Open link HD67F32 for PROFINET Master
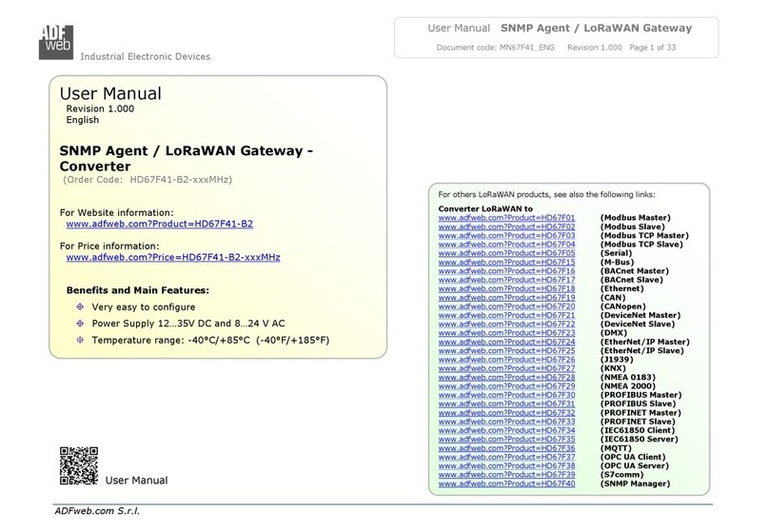The image size is (769, 532). click(x=506, y=412)
